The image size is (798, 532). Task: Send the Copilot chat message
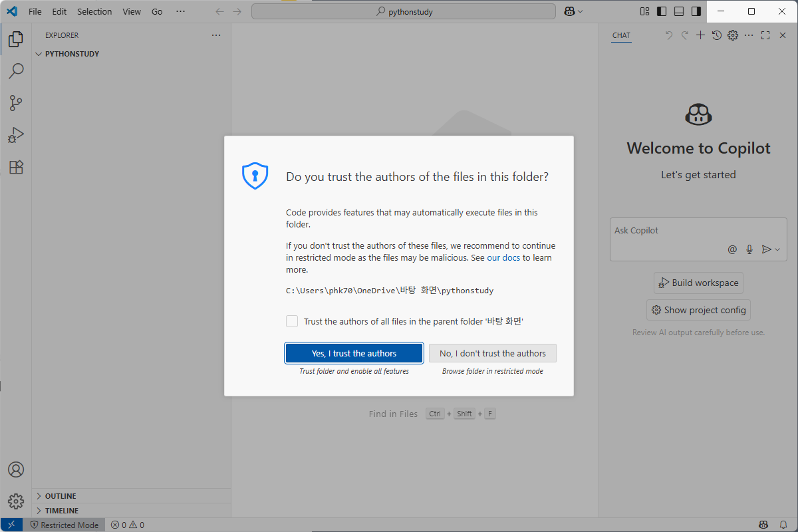[x=766, y=249]
